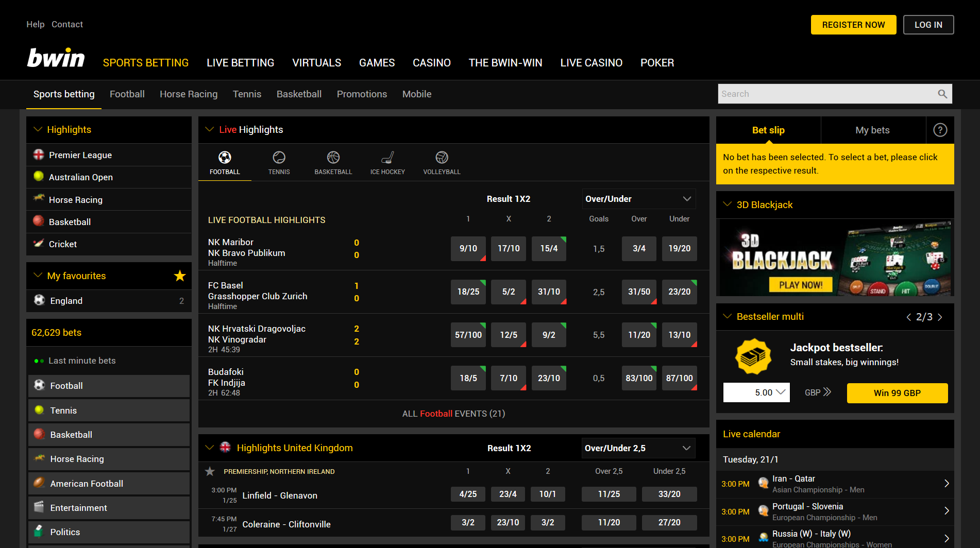Viewport: 980px width, 548px height.
Task: Click the My favourites star icon
Action: [179, 276]
